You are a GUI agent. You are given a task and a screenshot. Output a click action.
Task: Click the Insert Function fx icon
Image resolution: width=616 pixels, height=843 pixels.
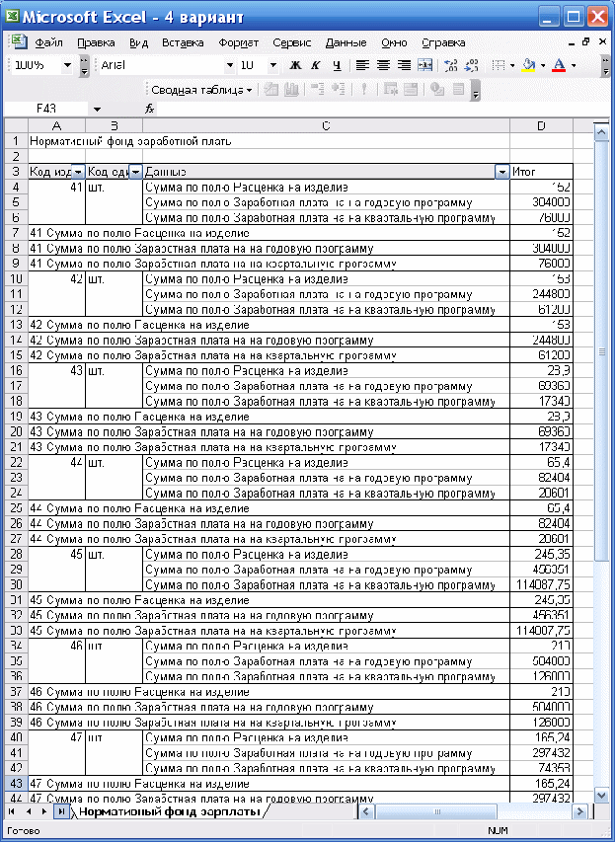click(x=150, y=110)
